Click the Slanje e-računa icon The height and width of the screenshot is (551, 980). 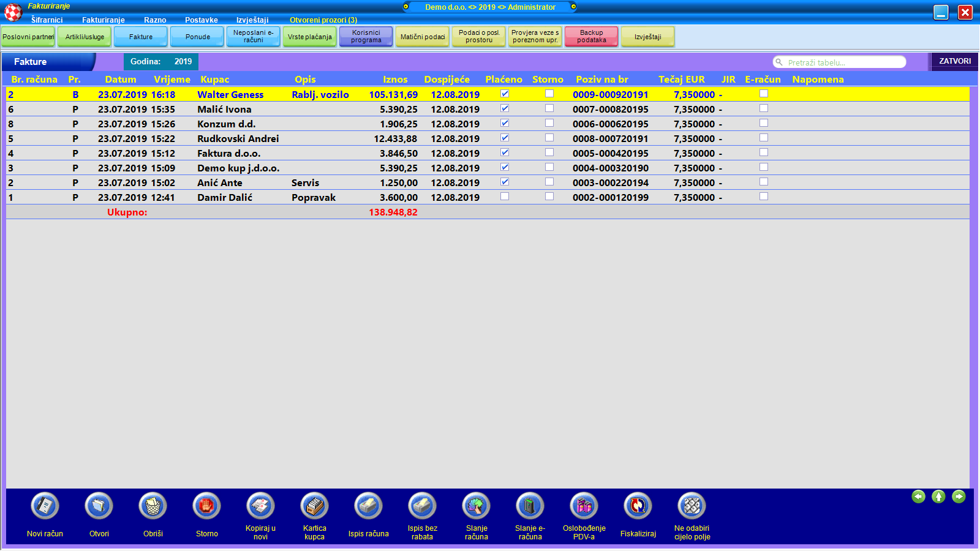pos(530,506)
